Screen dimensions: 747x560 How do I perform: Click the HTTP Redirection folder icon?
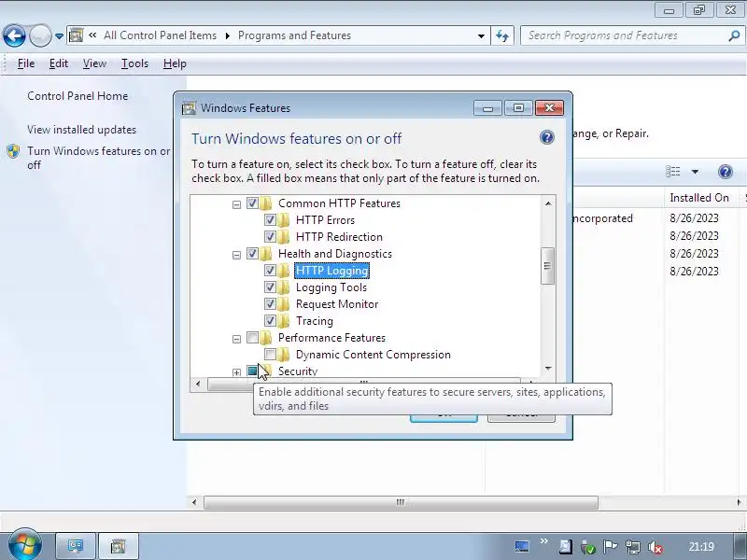(284, 237)
